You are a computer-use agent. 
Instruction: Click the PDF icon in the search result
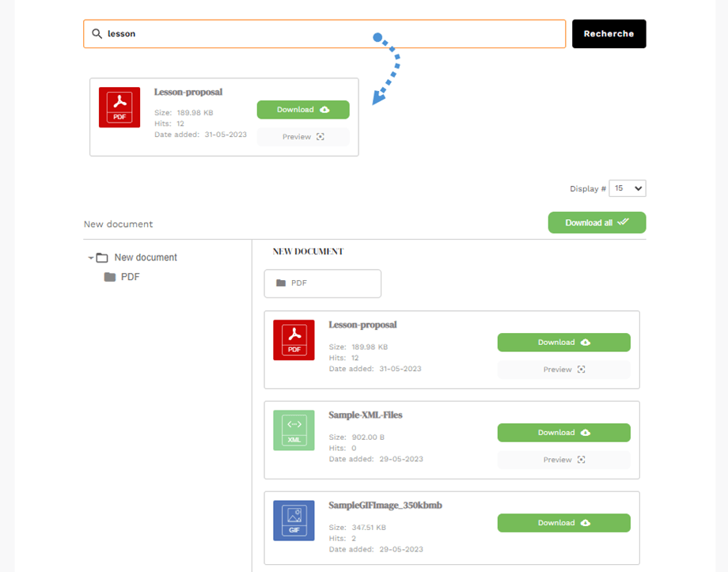(119, 107)
